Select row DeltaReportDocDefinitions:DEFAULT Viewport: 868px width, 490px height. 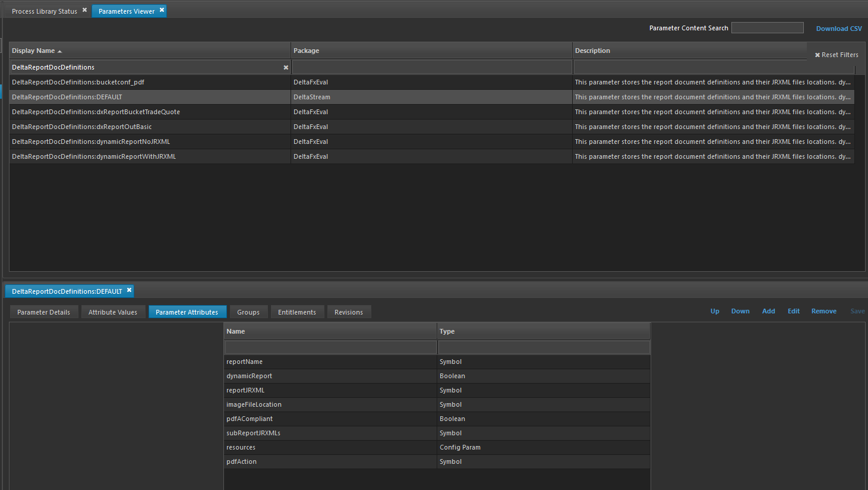pos(432,97)
